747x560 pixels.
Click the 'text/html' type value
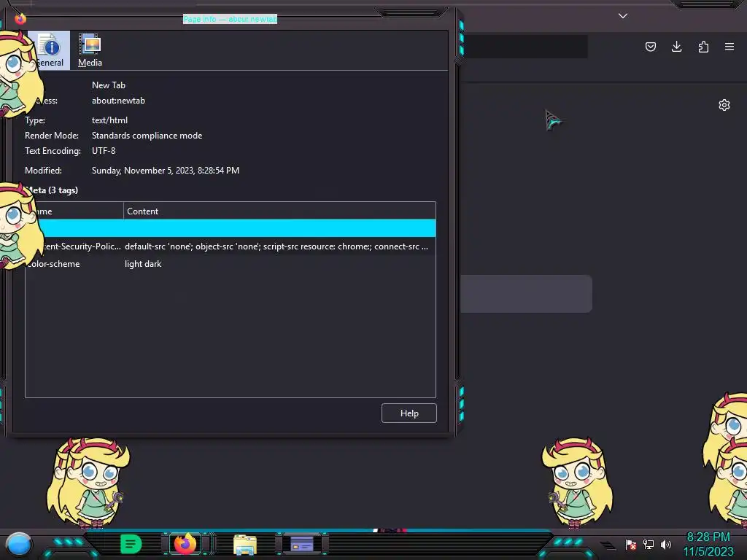(x=109, y=120)
